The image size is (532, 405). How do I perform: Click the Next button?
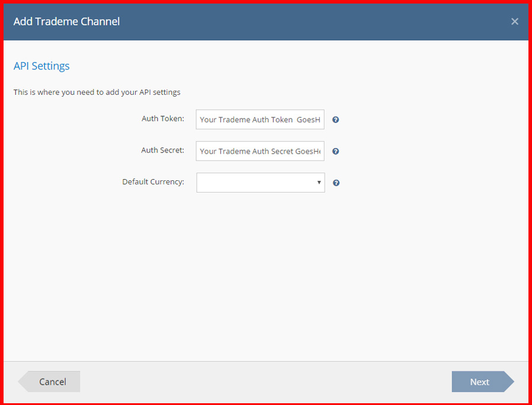(x=483, y=381)
